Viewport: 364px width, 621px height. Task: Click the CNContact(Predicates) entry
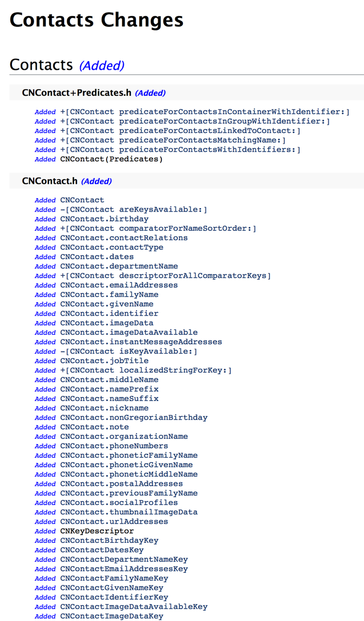click(x=111, y=159)
